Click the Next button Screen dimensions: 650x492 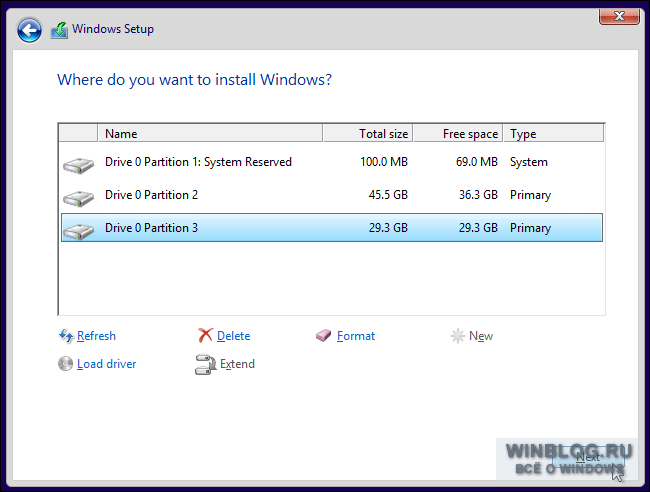tap(588, 457)
